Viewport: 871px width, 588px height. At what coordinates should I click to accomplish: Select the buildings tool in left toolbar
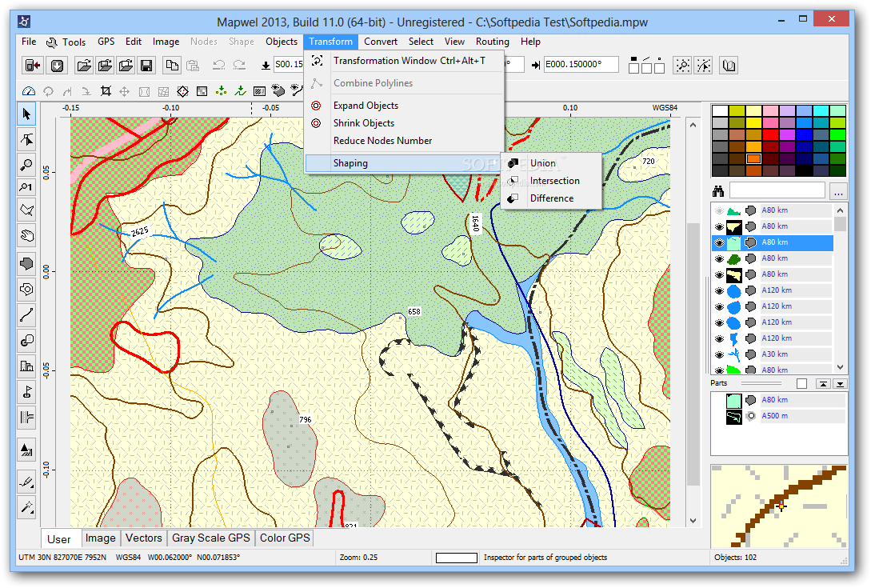pyautogui.click(x=26, y=366)
